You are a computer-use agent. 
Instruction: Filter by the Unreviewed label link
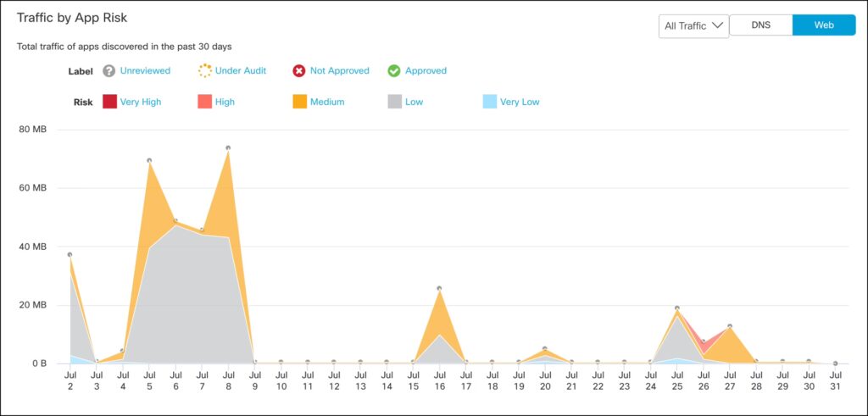click(x=145, y=71)
